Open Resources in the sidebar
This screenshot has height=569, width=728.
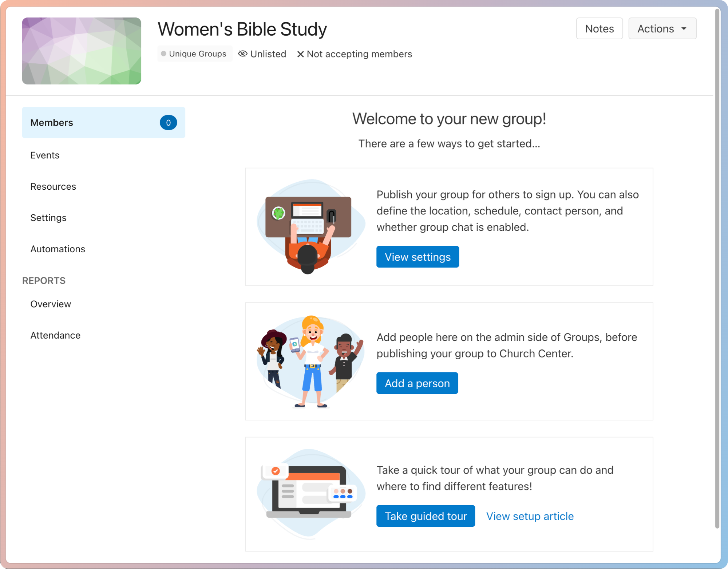coord(53,186)
